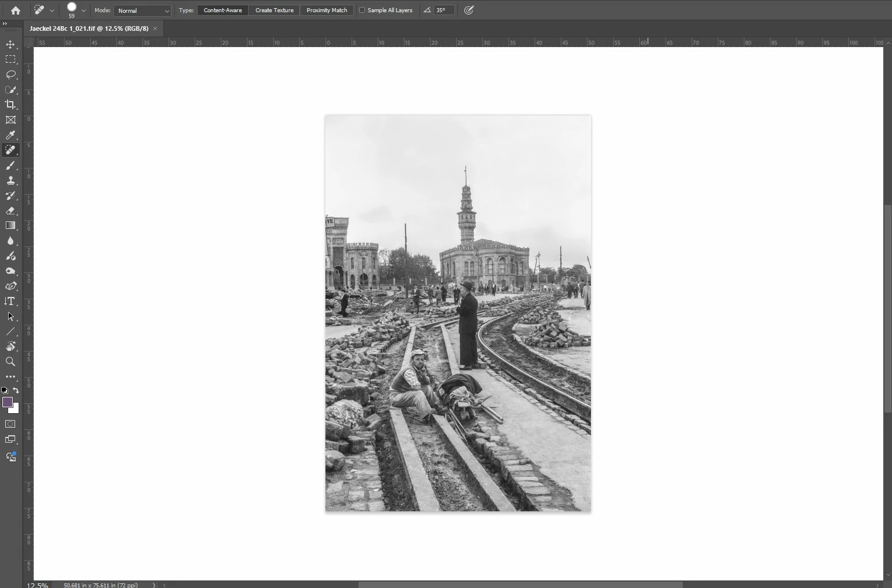The height and width of the screenshot is (588, 892).
Task: Select the History Brush tool
Action: click(10, 196)
